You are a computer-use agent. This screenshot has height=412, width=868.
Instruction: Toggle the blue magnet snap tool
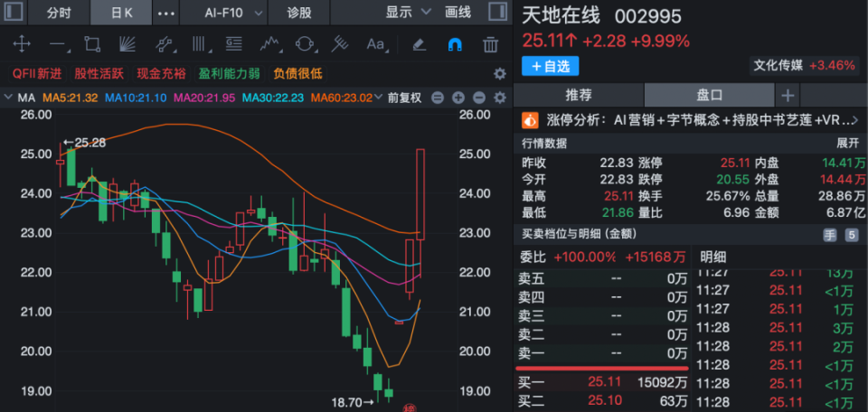pos(455,44)
